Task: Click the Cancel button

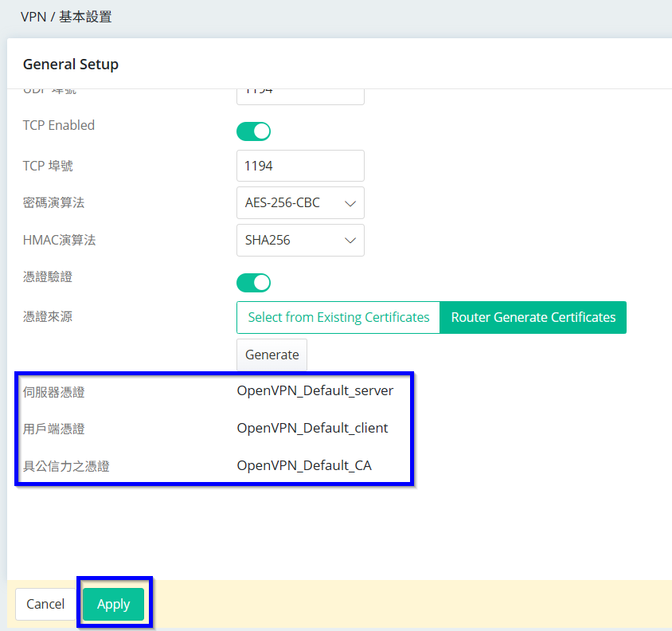Action: (x=45, y=604)
